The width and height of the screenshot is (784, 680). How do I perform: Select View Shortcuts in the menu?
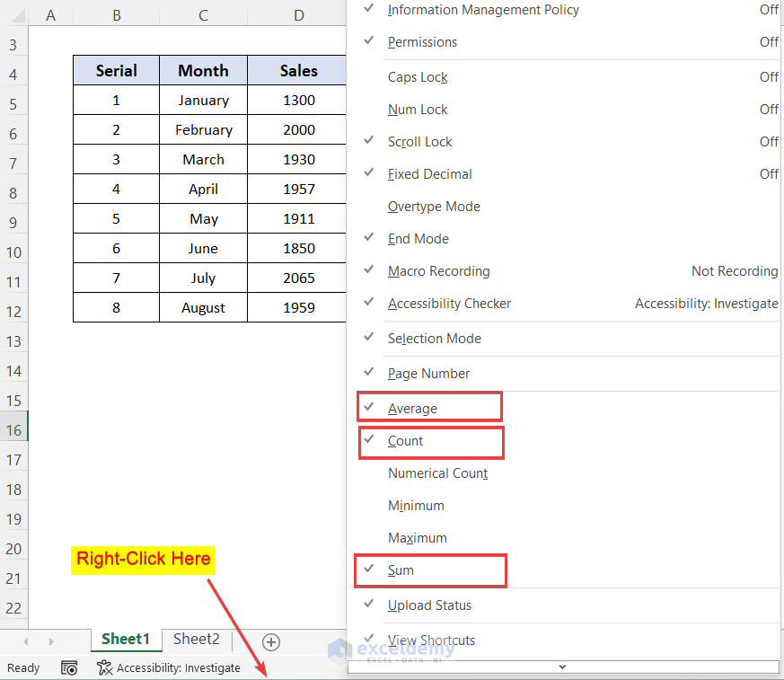431,640
